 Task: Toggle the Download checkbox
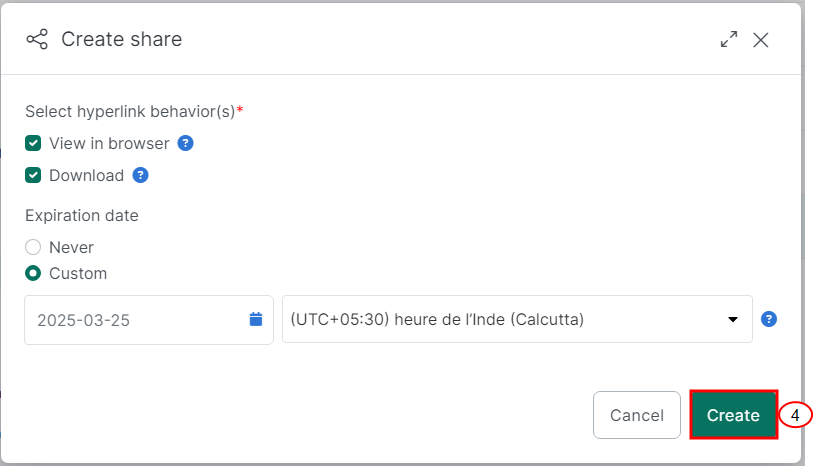point(33,175)
